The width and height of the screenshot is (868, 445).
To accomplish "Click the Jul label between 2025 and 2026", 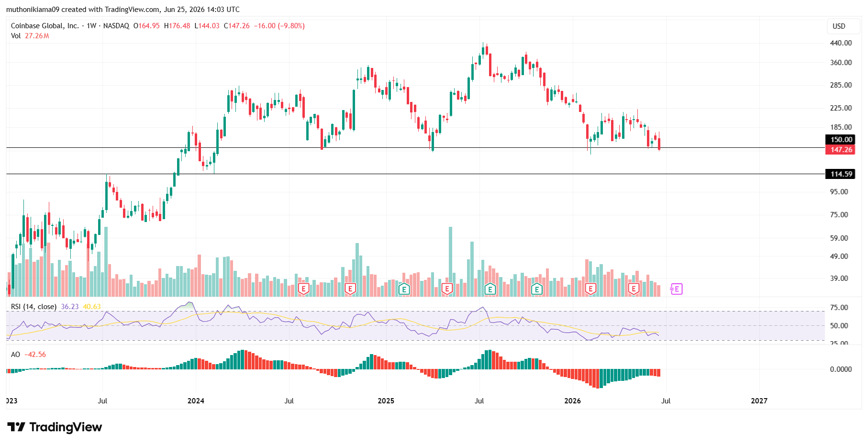I will point(479,401).
